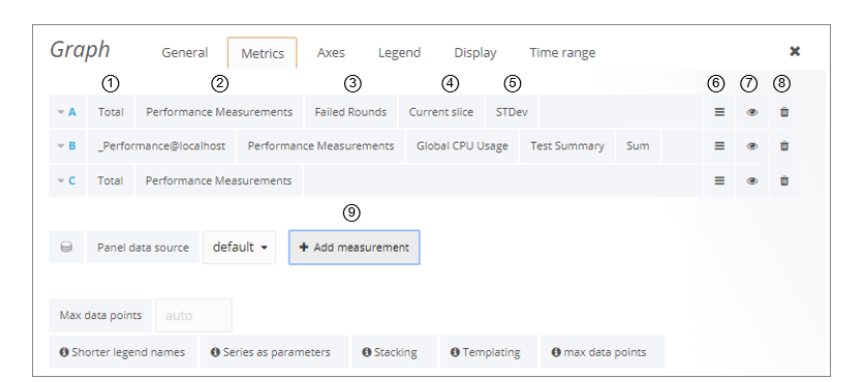Open the default data source dropdown
The image size is (846, 382).
pyautogui.click(x=240, y=247)
